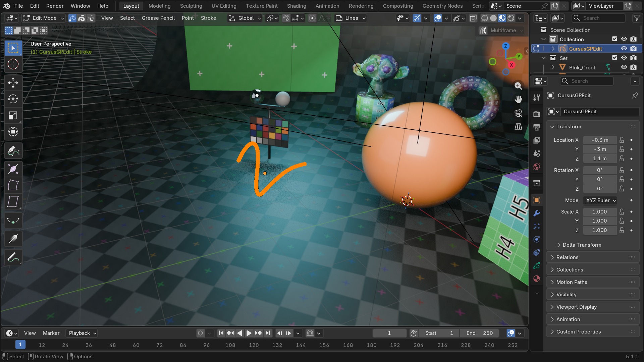The height and width of the screenshot is (362, 644).
Task: Open timeline Marker menu
Action: (51, 333)
